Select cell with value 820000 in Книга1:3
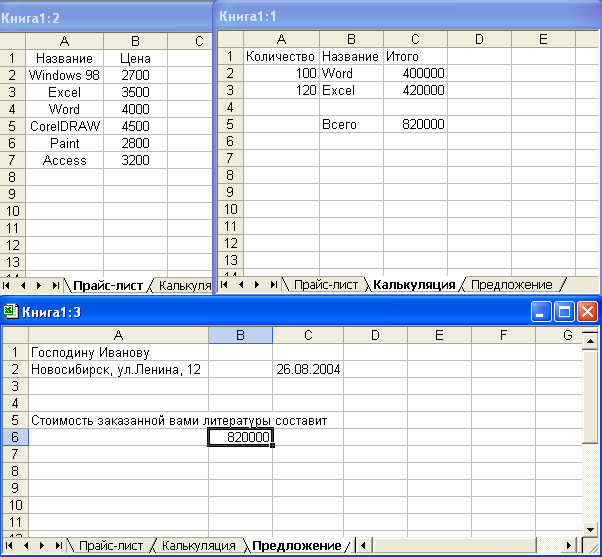 pyautogui.click(x=240, y=437)
